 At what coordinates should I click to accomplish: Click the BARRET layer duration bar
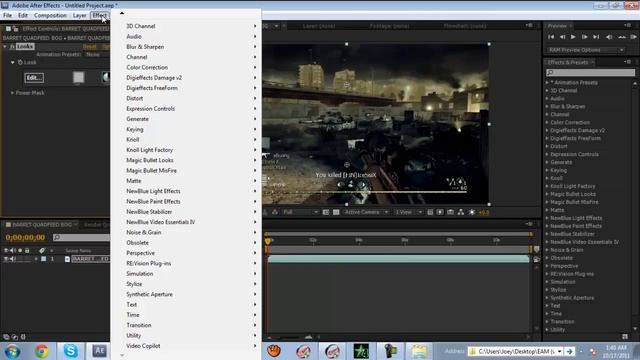pos(398,259)
